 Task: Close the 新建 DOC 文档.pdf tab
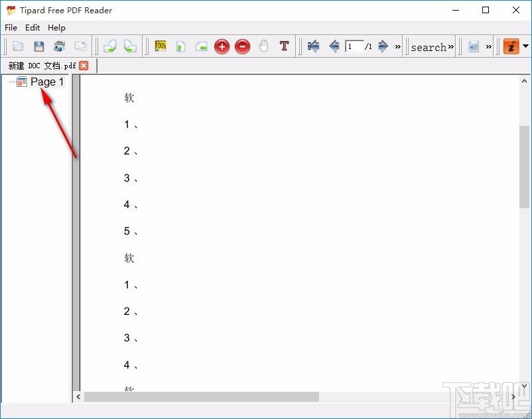click(x=84, y=66)
